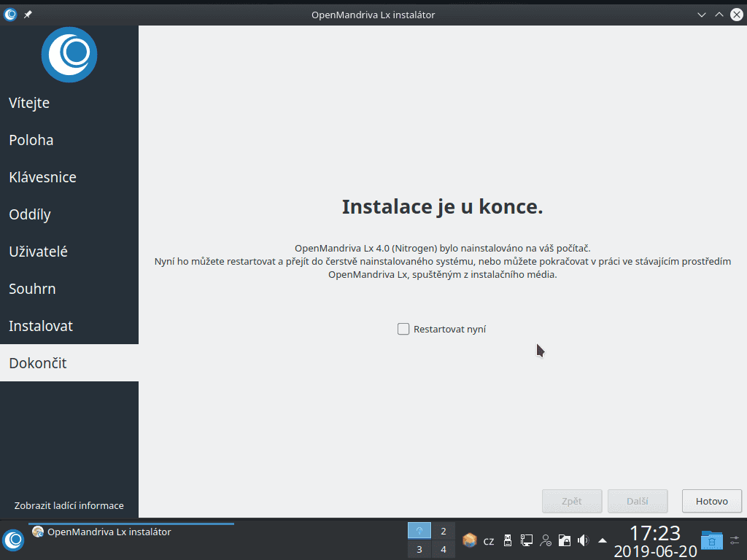Switch to virtual desktop 3 in pager
Viewport: 747px width, 560px height.
click(x=419, y=548)
